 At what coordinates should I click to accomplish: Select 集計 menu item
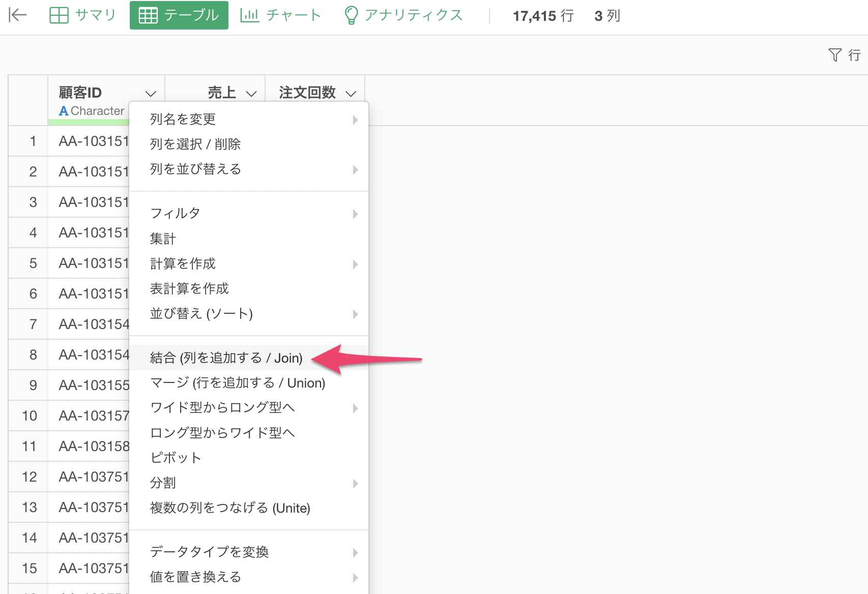click(x=249, y=239)
